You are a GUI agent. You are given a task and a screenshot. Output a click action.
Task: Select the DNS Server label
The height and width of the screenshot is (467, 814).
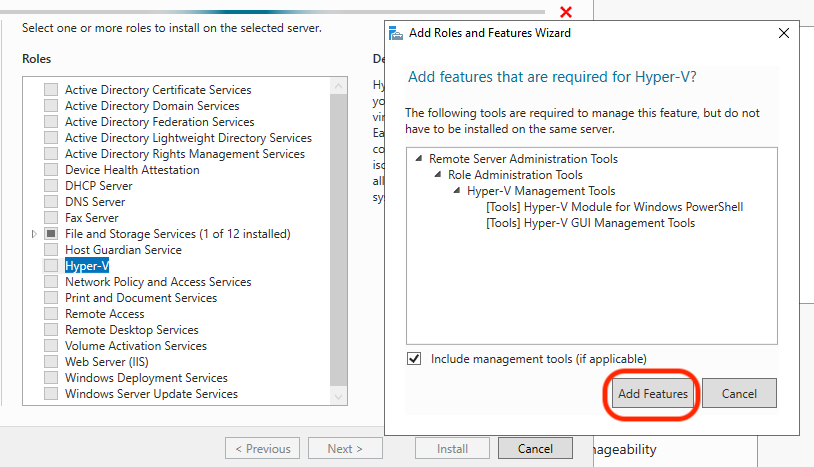tap(95, 201)
